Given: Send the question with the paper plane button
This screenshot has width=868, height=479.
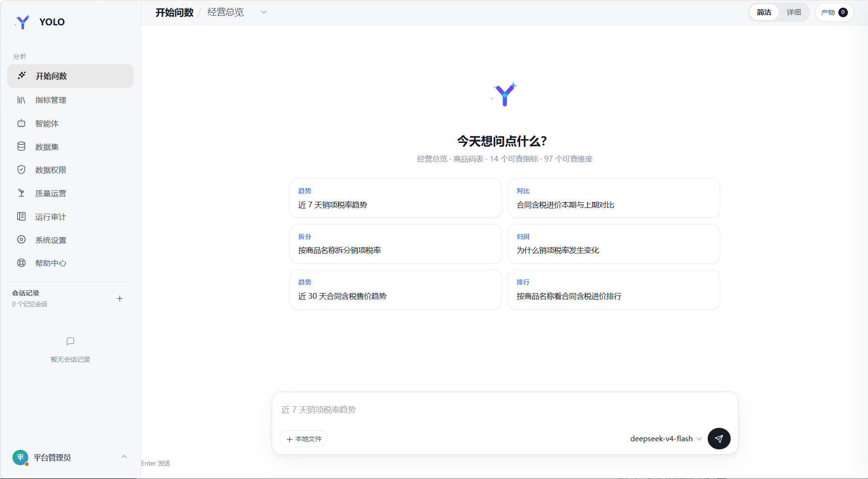Looking at the screenshot, I should [719, 438].
